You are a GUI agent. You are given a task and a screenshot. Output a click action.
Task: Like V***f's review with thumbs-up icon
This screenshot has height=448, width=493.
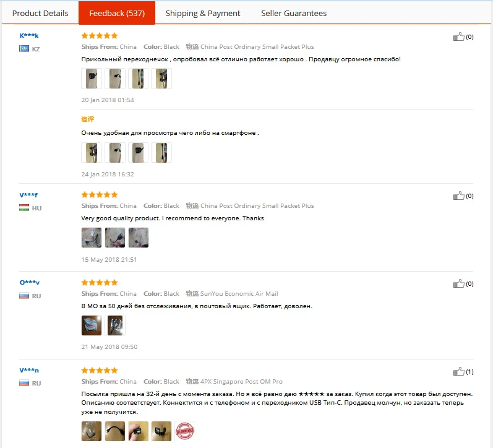(x=458, y=196)
